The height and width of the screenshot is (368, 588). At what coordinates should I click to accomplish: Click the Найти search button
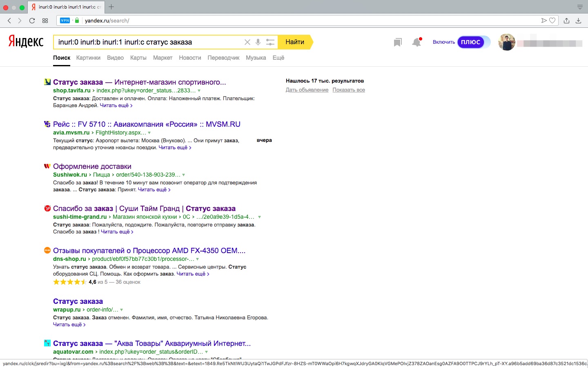[x=295, y=42]
